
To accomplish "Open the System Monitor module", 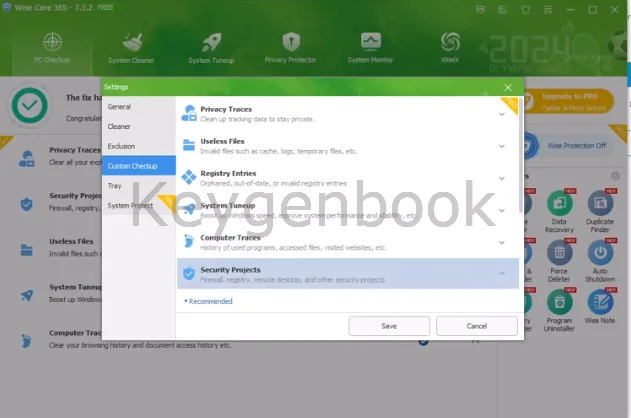I will coord(370,47).
